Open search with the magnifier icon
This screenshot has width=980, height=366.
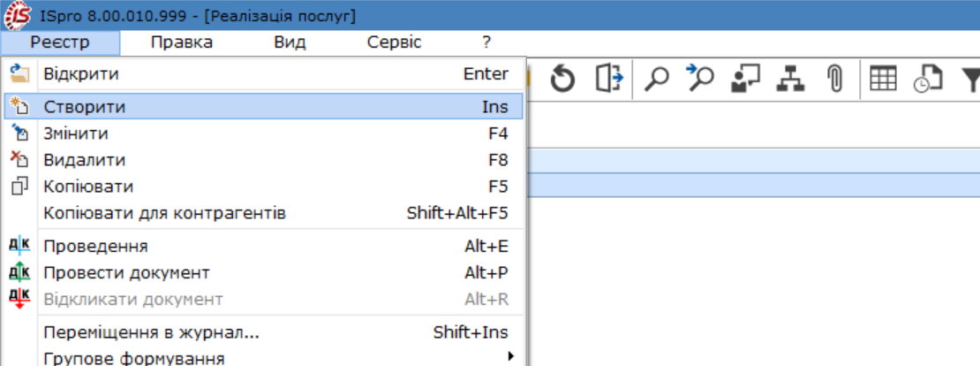pyautogui.click(x=656, y=80)
